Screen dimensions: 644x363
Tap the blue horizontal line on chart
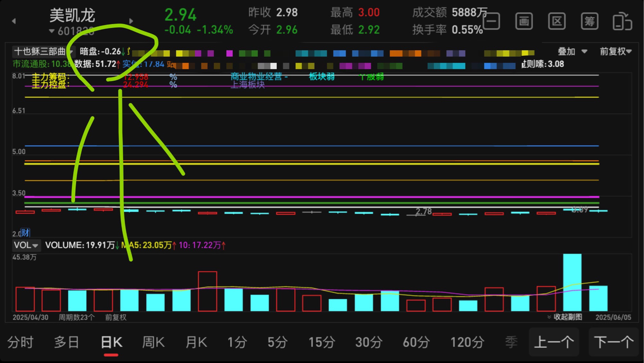point(312,146)
